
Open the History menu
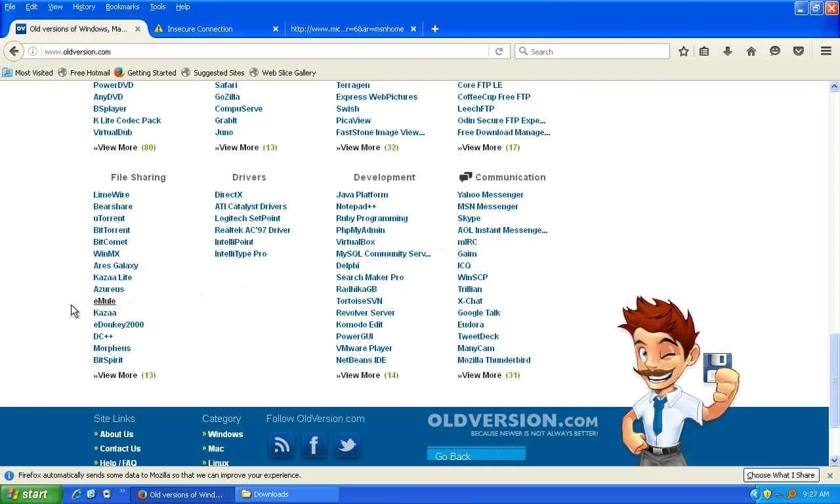(x=84, y=7)
